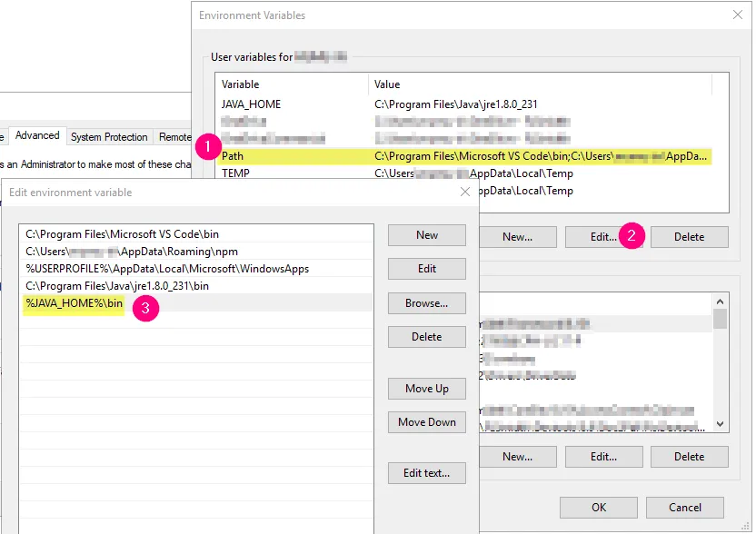The height and width of the screenshot is (534, 756).
Task: Select the Path user variable row
Action: coord(464,156)
